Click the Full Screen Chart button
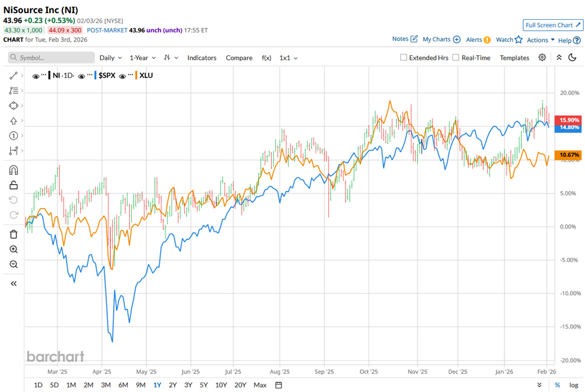 pyautogui.click(x=553, y=25)
